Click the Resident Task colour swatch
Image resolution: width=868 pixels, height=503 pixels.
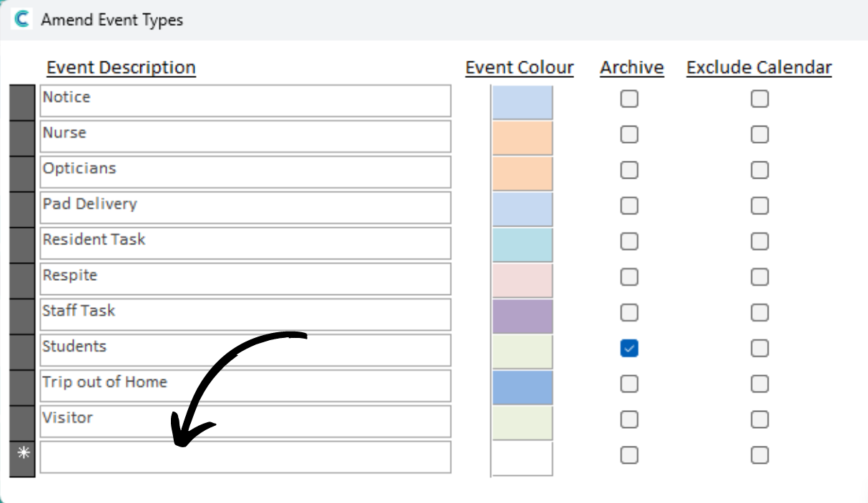click(522, 244)
